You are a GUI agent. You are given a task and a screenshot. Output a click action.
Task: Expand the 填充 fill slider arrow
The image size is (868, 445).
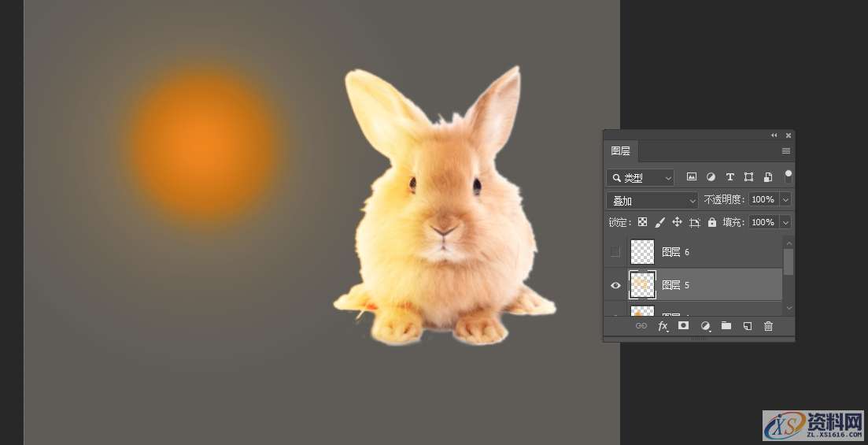point(785,222)
